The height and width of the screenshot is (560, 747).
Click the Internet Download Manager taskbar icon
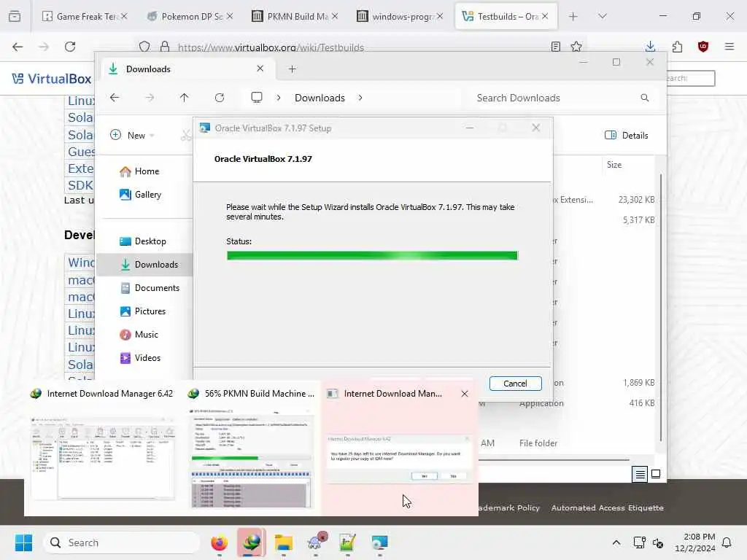coord(252,542)
